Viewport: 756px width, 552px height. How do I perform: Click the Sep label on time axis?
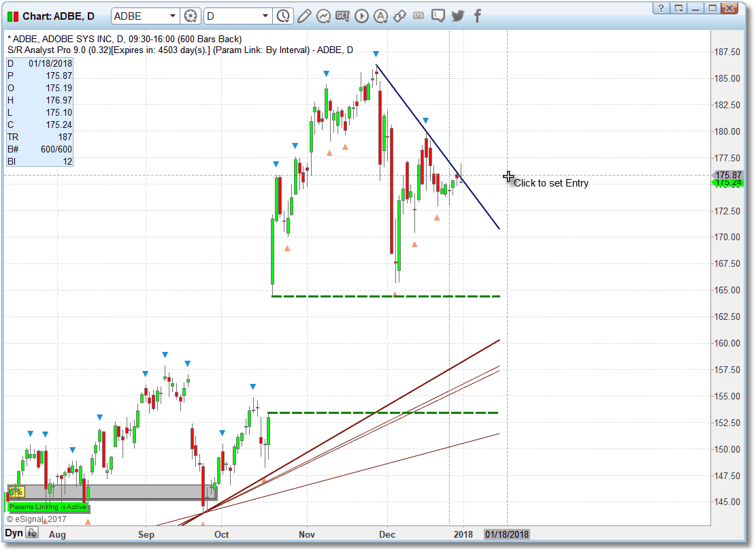[x=146, y=535]
